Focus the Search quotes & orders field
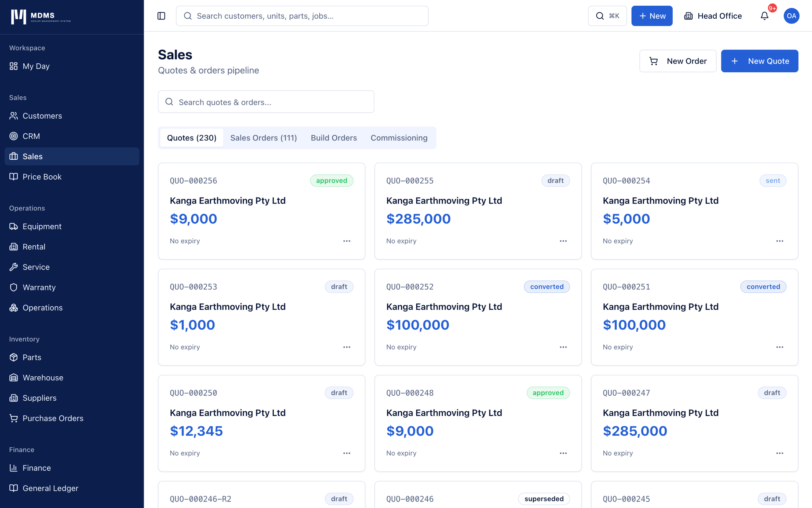 (266, 102)
